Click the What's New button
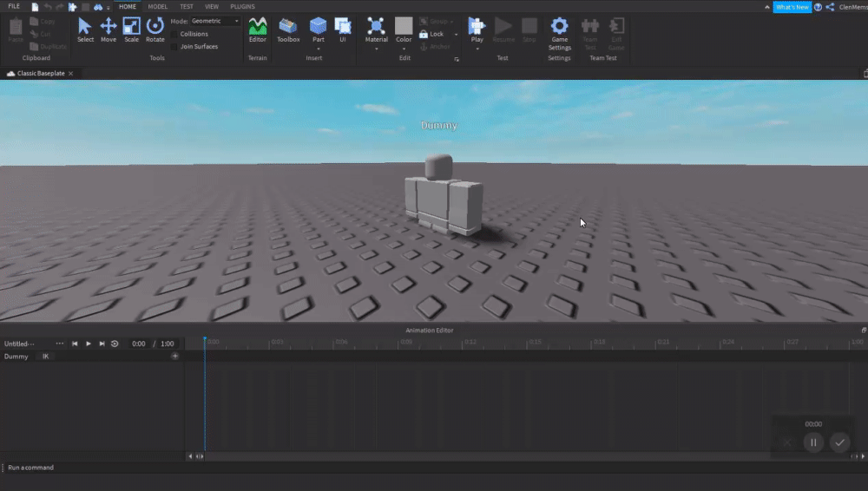The width and height of the screenshot is (868, 491). [x=792, y=7]
